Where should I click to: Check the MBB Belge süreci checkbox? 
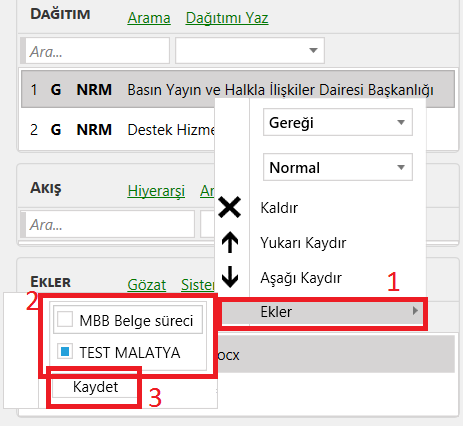65,320
